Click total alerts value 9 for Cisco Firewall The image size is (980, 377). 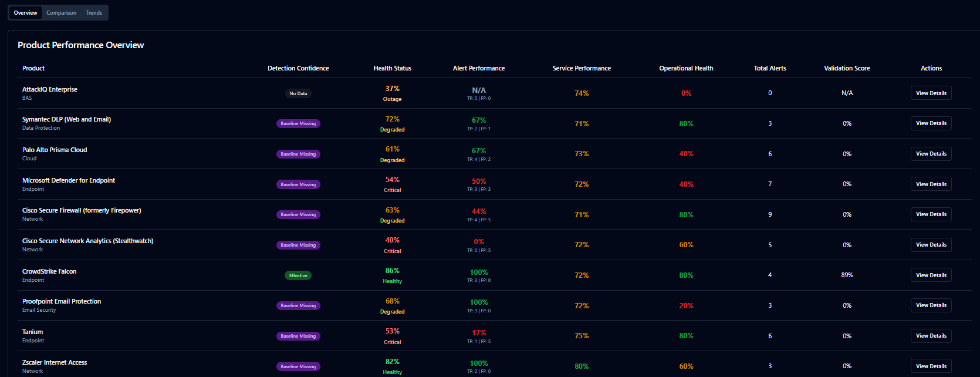click(770, 214)
